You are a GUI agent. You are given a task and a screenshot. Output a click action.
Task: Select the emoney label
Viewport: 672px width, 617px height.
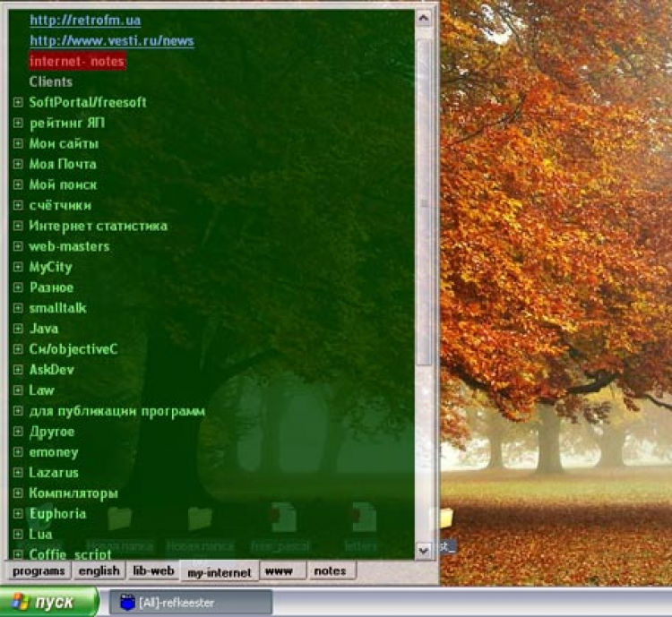[54, 452]
